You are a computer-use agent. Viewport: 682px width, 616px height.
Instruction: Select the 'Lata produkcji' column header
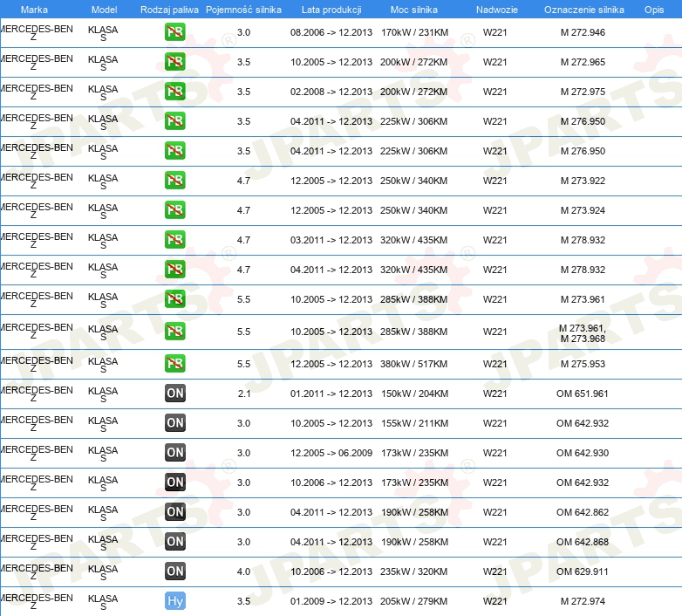(x=331, y=10)
